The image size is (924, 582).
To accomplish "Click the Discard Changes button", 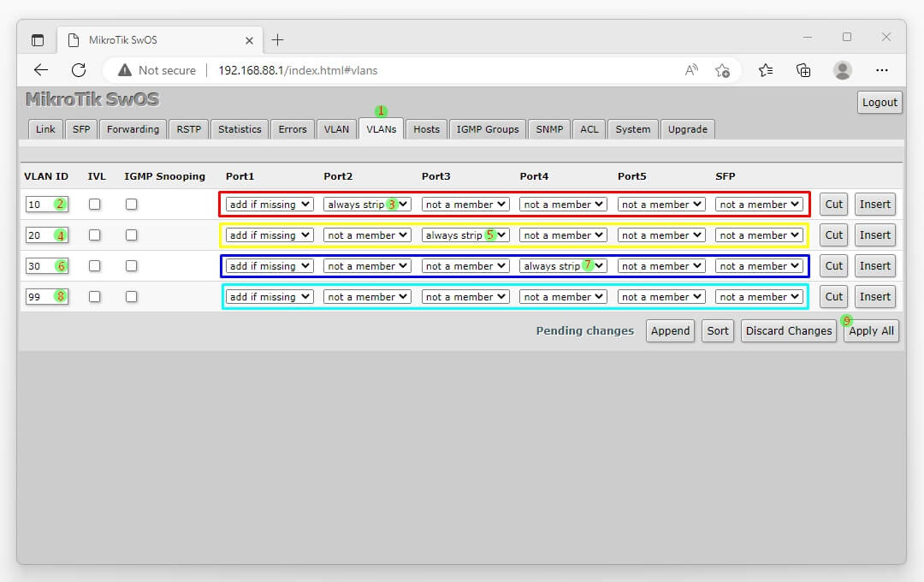I will pyautogui.click(x=788, y=331).
